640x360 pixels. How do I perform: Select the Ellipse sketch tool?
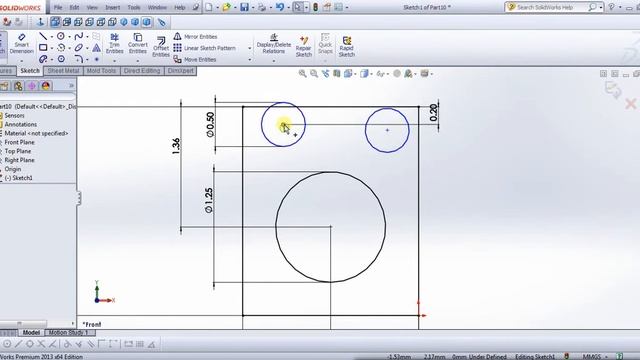(79, 48)
